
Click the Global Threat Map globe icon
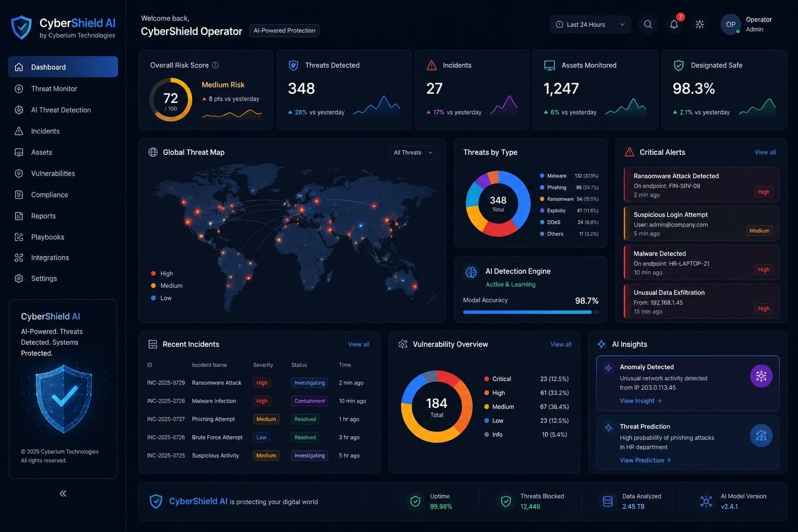(x=153, y=152)
